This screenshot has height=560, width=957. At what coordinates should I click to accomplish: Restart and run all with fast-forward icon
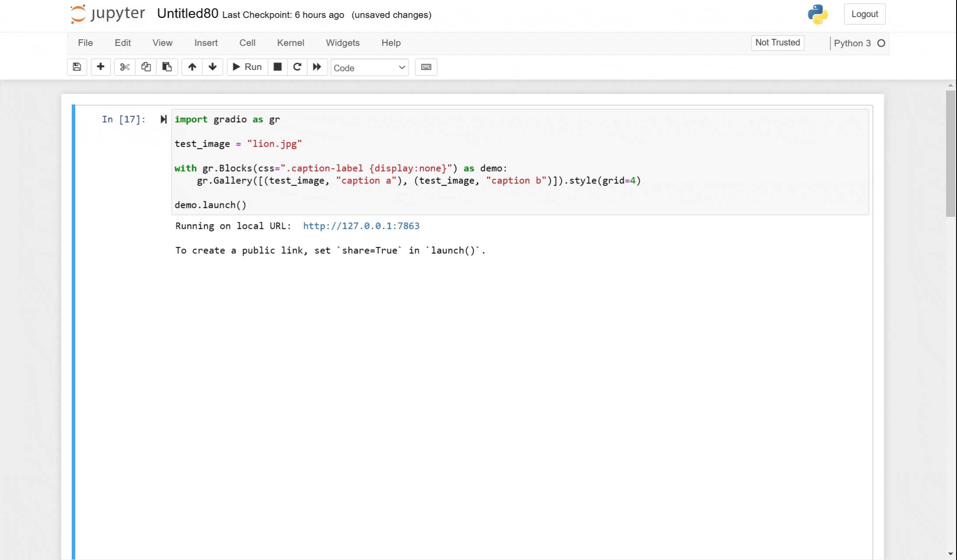(x=317, y=67)
